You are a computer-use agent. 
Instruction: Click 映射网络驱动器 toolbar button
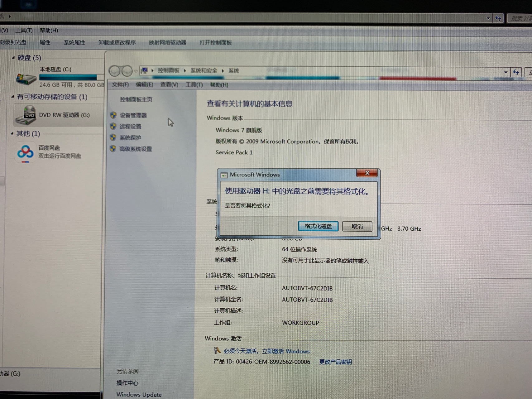[x=168, y=42]
